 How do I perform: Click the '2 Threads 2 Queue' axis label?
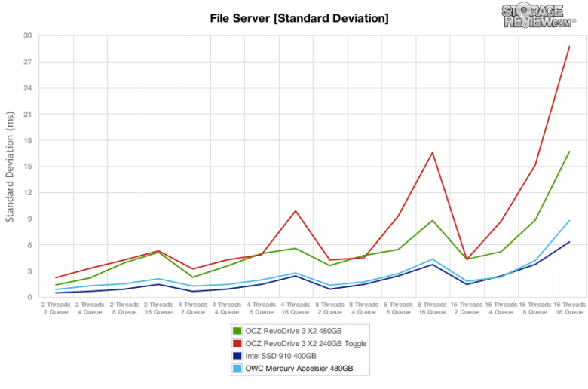[56, 308]
